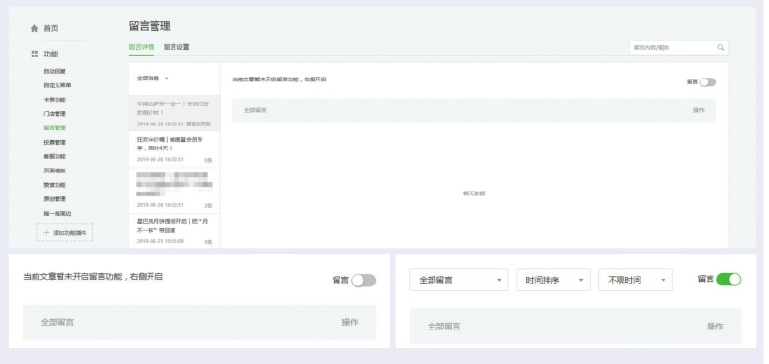Open the 不限时间 time range dropdown
The width and height of the screenshot is (769, 364).
635,280
